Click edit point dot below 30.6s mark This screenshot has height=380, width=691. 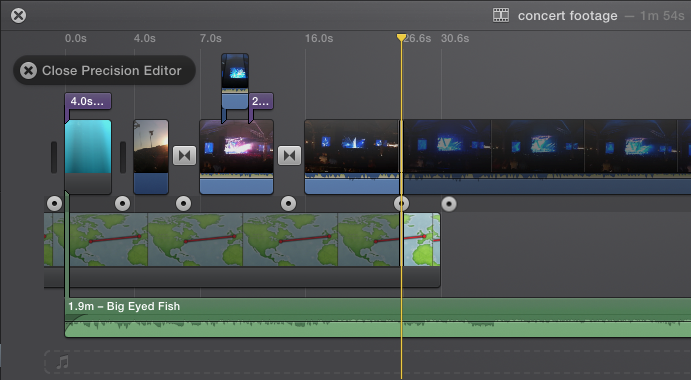coord(449,204)
